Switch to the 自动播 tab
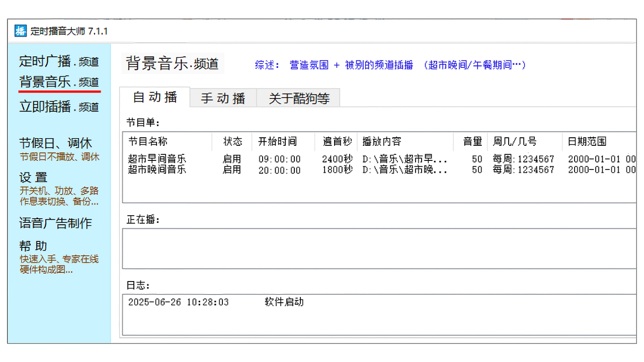644x362 pixels. coord(155,98)
